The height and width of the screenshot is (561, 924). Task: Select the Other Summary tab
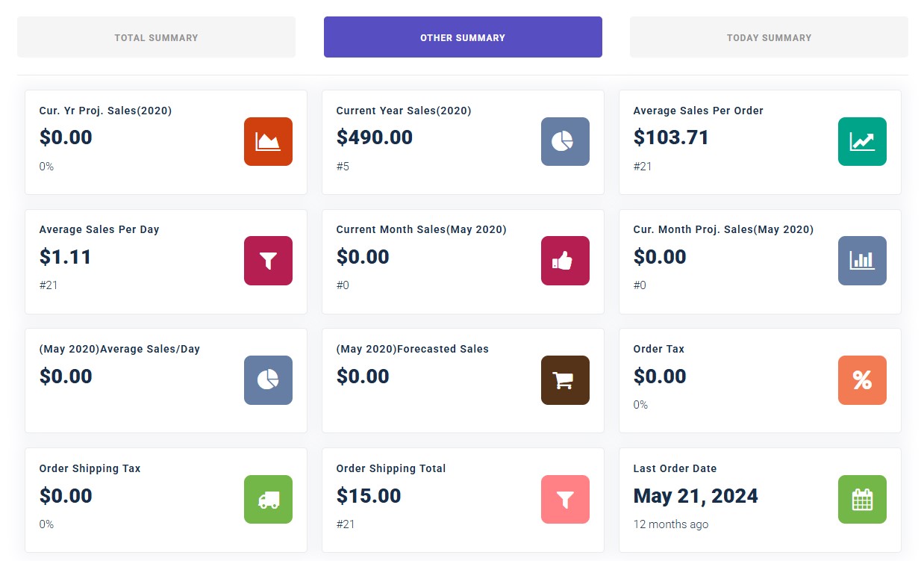click(463, 37)
